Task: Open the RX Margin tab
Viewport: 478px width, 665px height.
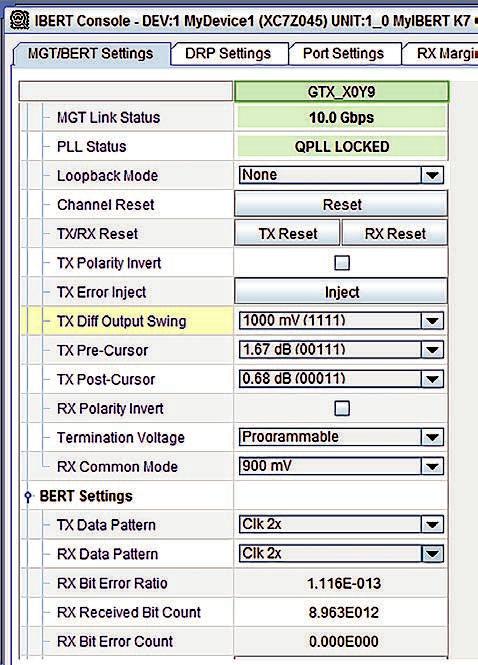Action: (x=441, y=54)
